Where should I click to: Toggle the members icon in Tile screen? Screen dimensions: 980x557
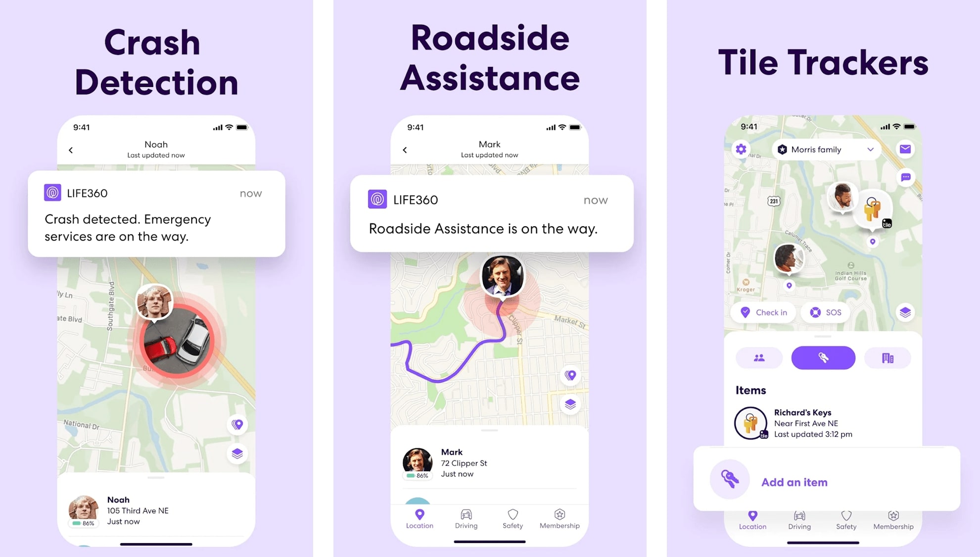(x=759, y=357)
